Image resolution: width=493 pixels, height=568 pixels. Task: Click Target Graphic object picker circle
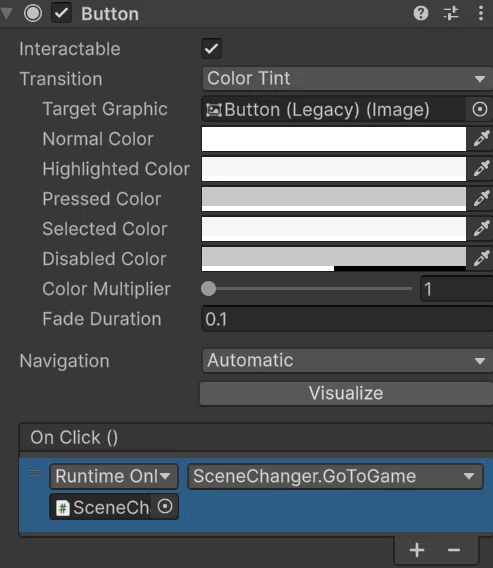tap(480, 109)
